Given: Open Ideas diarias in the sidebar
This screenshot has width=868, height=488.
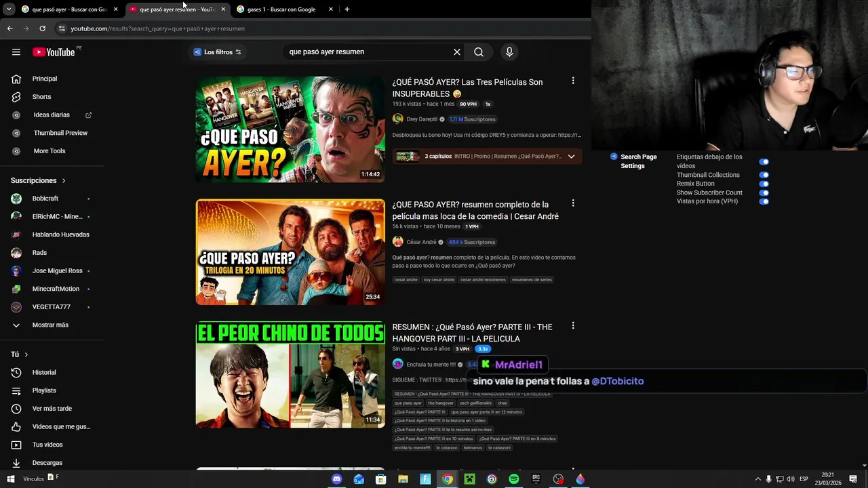Looking at the screenshot, I should [x=52, y=115].
